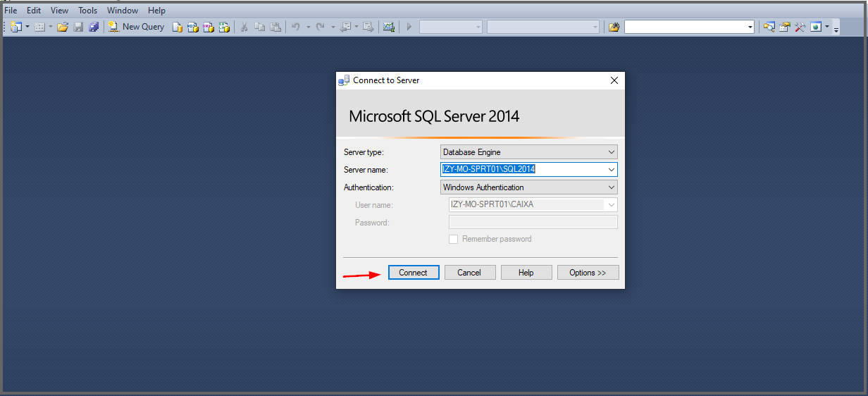868x396 pixels.
Task: Click the window layout icon at toolbar end
Action: tap(815, 27)
